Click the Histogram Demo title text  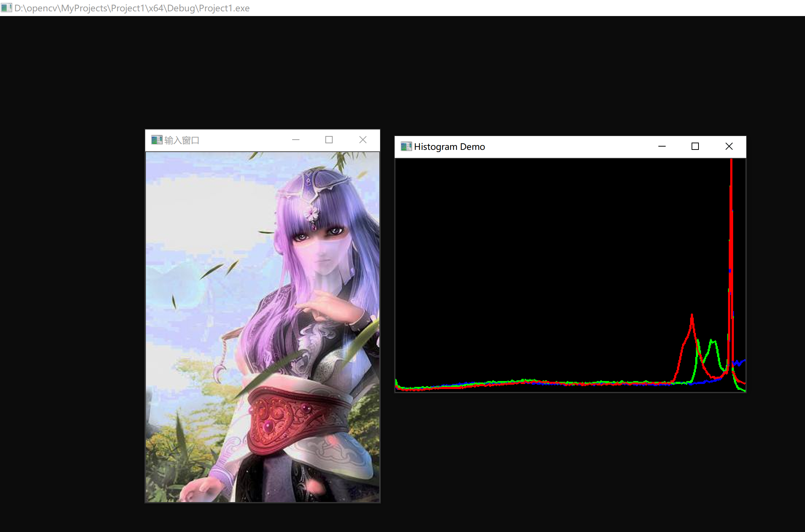[x=449, y=147]
